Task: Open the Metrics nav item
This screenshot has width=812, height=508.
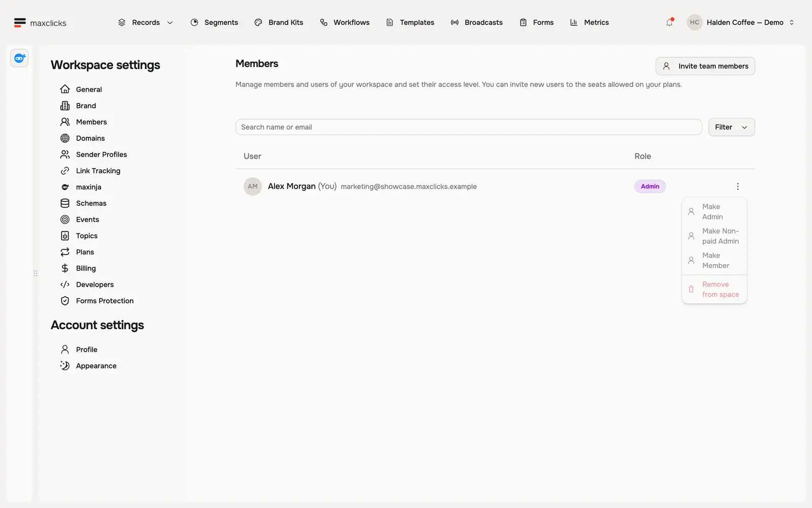Action: 589,22
